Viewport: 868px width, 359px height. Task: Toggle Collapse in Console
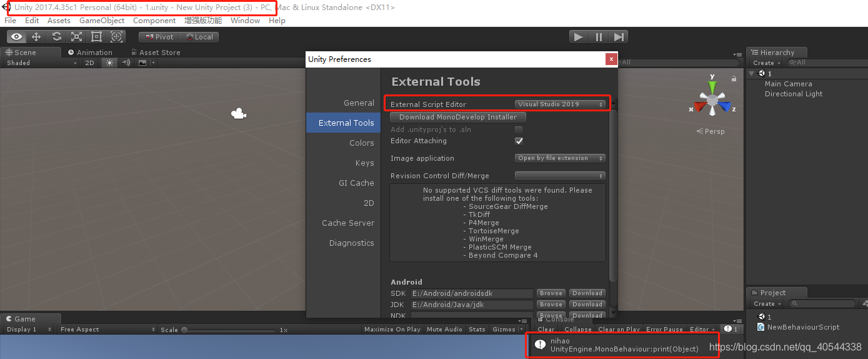[578, 330]
